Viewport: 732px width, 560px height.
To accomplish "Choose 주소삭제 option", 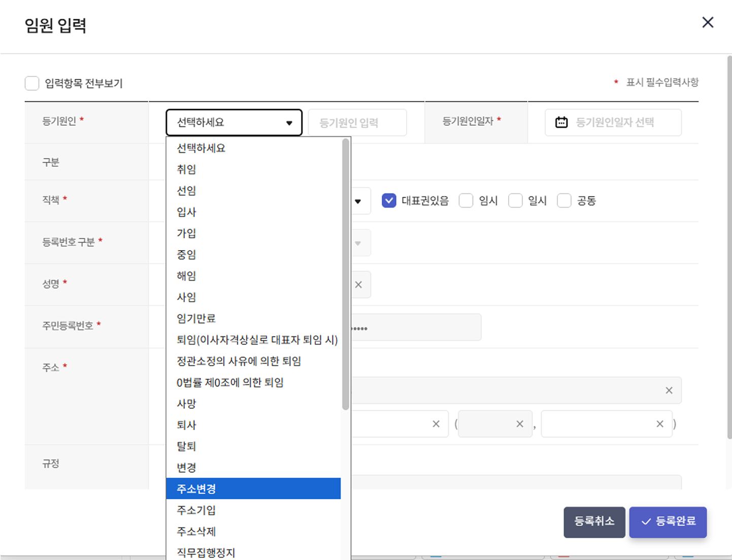I will pyautogui.click(x=253, y=532).
